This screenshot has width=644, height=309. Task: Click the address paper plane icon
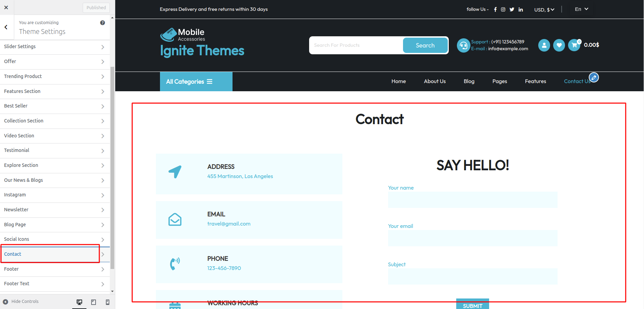pos(175,172)
